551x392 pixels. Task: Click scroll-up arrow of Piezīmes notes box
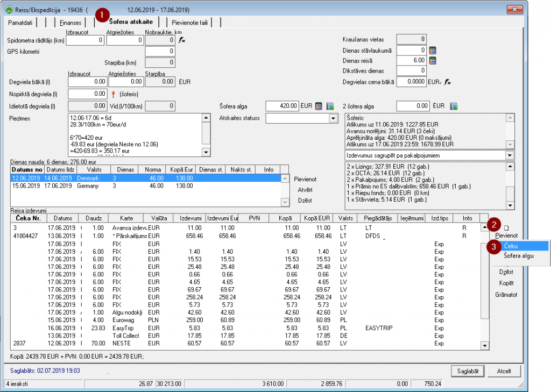tap(206, 118)
